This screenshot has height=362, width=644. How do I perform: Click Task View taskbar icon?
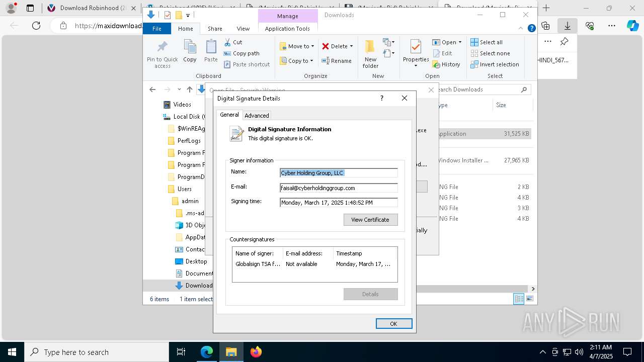[181, 352]
